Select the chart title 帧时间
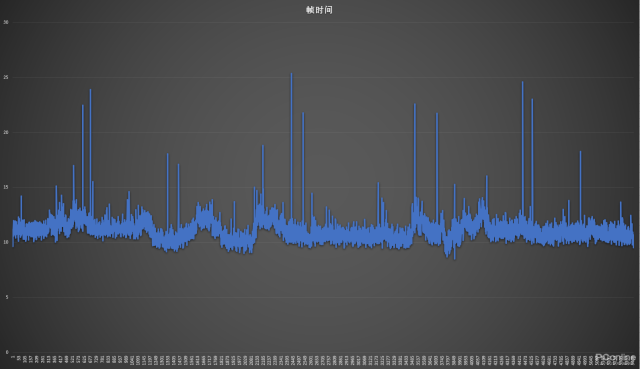 (x=319, y=10)
